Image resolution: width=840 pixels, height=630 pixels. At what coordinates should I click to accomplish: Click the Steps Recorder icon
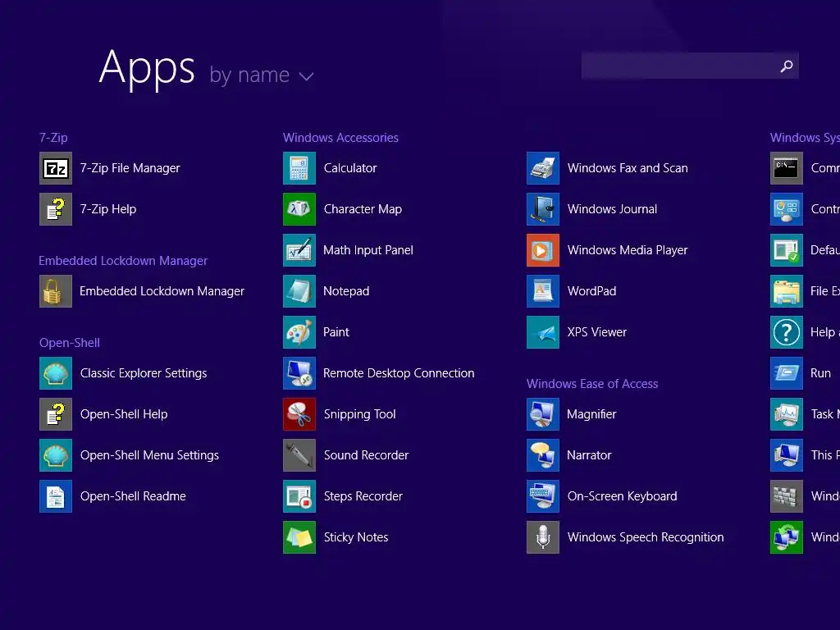pyautogui.click(x=299, y=496)
